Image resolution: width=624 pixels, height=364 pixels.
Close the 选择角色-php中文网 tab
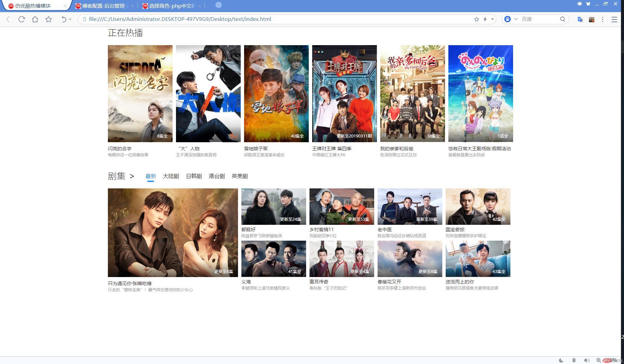click(x=200, y=6)
